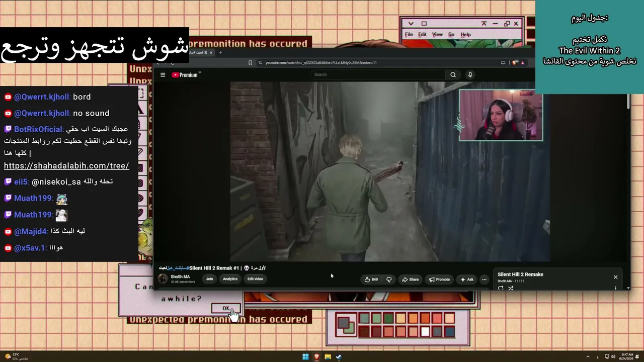The image size is (644, 362).
Task: Open the new tab plus button in the browser
Action: (x=220, y=53)
